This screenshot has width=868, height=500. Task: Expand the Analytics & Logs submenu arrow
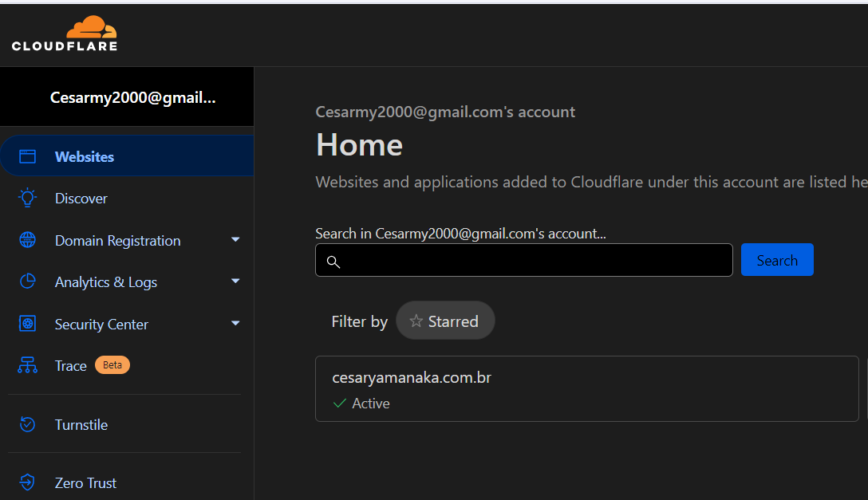pyautogui.click(x=235, y=281)
